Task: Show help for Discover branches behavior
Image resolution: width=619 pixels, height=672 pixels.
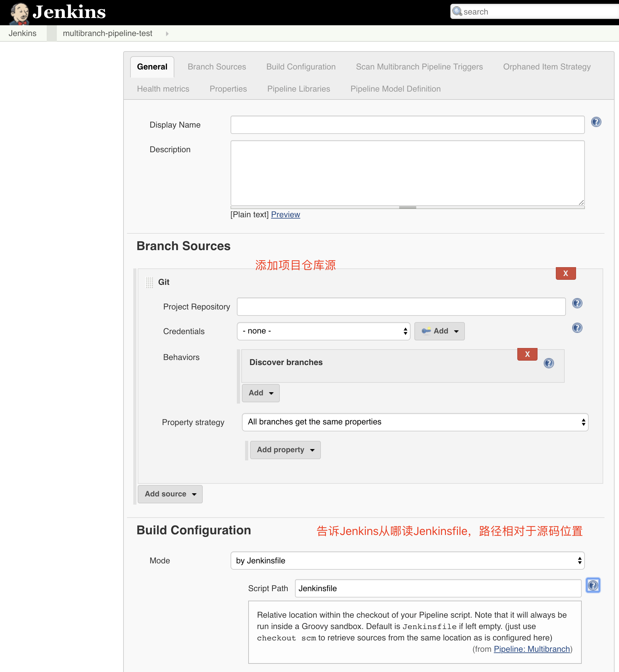Action: (548, 363)
